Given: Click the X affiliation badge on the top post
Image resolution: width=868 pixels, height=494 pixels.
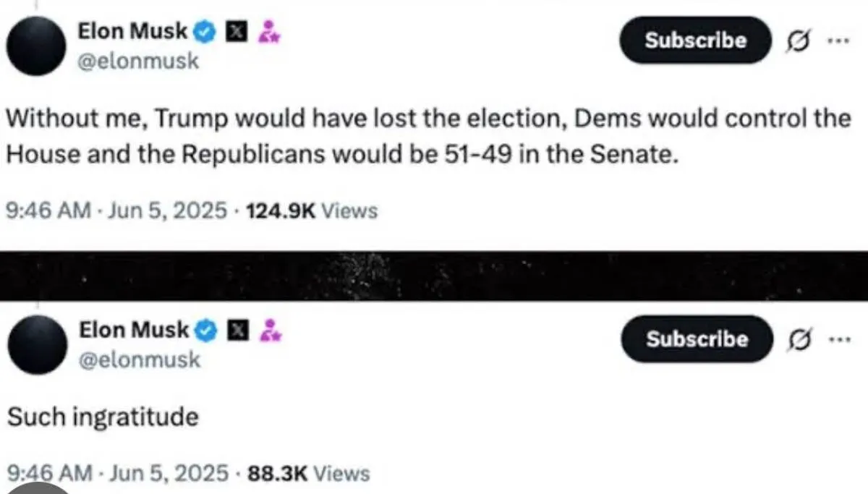Looking at the screenshot, I should (x=235, y=32).
